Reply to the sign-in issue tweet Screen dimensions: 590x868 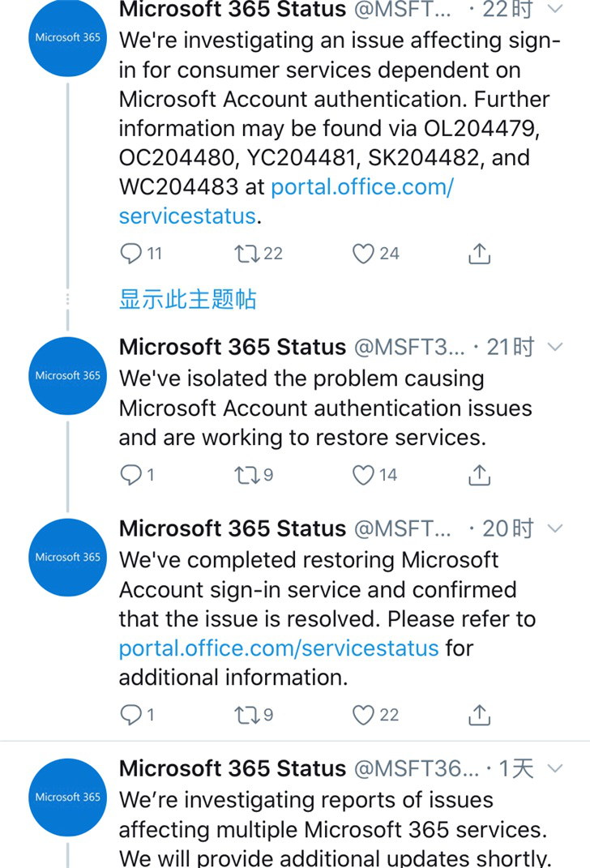(x=131, y=254)
